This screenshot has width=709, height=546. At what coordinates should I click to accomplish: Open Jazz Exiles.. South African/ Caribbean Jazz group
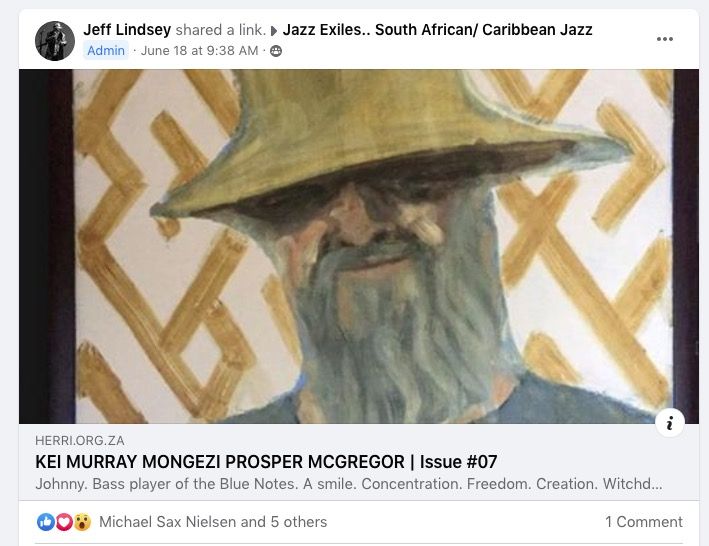pyautogui.click(x=437, y=30)
